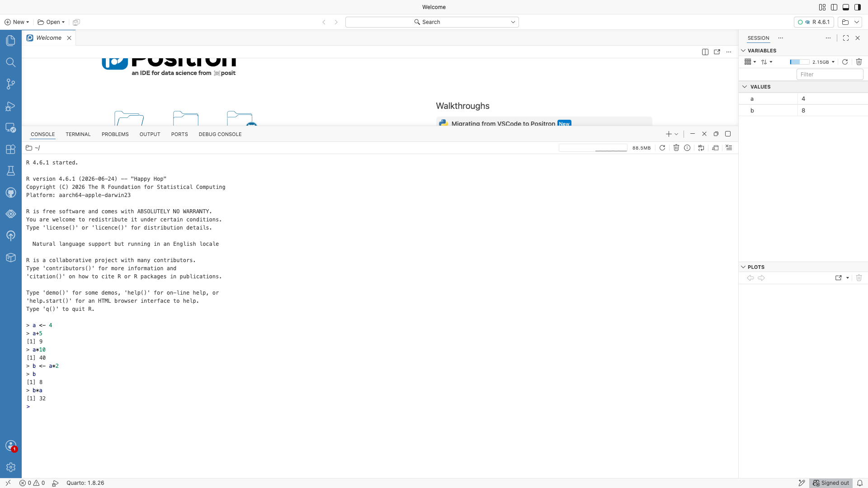Image resolution: width=868 pixels, height=488 pixels.
Task: Open the Run and Debug view
Action: [11, 106]
